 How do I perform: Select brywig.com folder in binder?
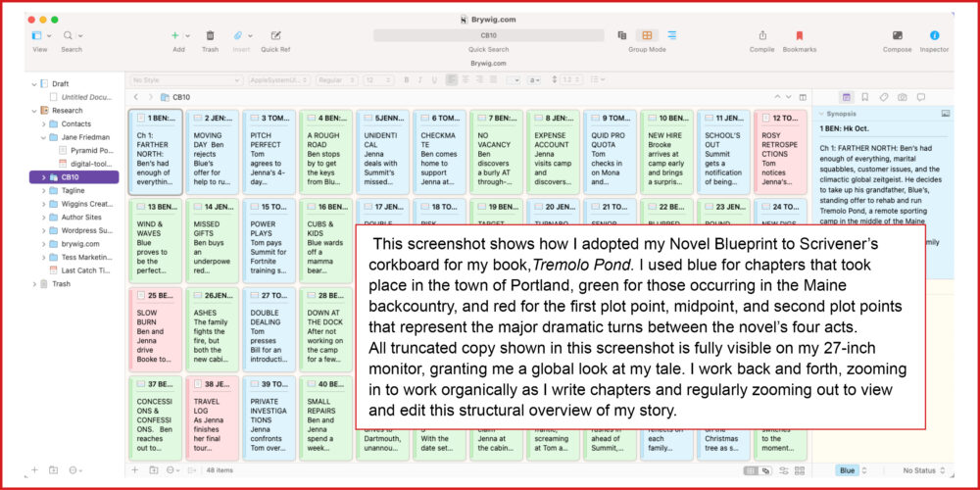[73, 244]
